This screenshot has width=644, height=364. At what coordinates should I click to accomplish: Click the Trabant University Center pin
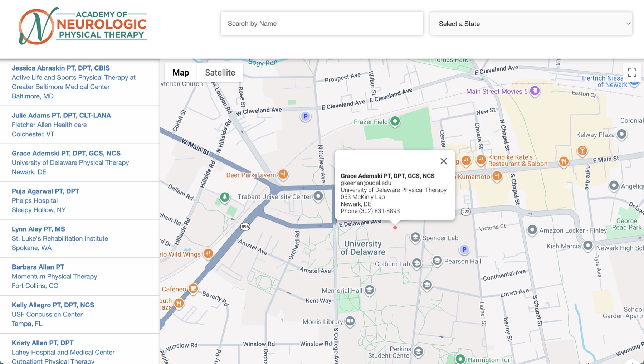point(318,196)
